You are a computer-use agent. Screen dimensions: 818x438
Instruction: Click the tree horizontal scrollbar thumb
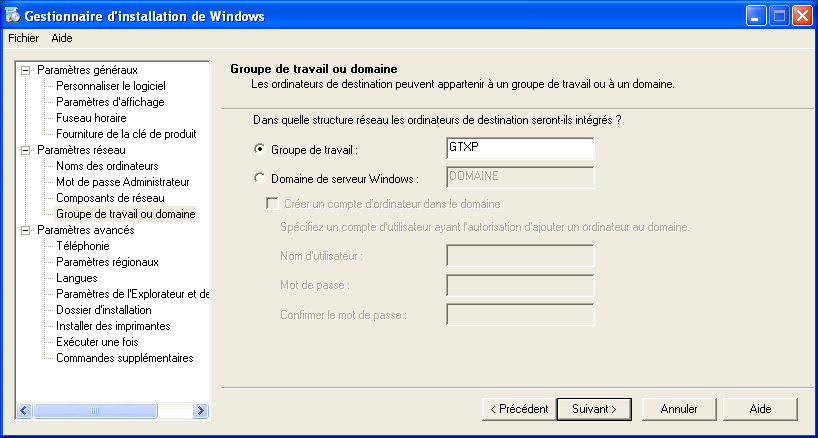pyautogui.click(x=94, y=410)
